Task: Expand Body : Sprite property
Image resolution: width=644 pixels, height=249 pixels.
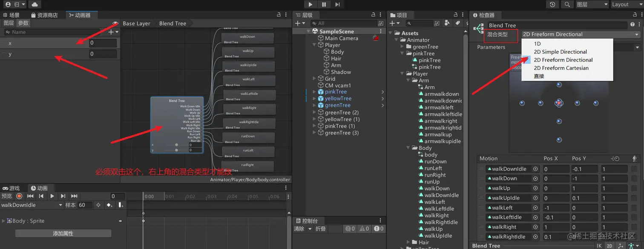Action: point(4,221)
